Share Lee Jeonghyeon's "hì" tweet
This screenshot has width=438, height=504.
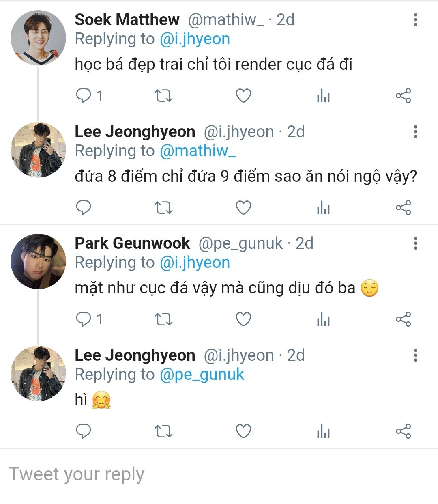(403, 431)
